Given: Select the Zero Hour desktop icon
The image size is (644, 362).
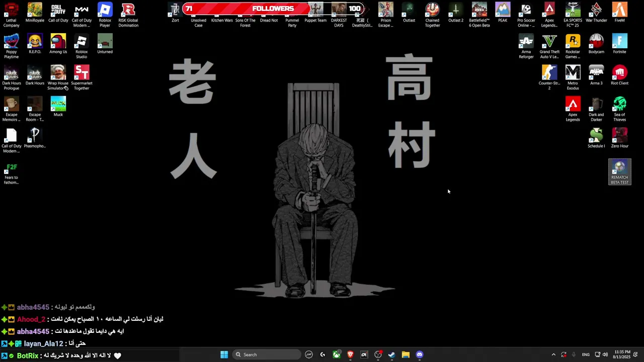Looking at the screenshot, I should [x=619, y=138].
